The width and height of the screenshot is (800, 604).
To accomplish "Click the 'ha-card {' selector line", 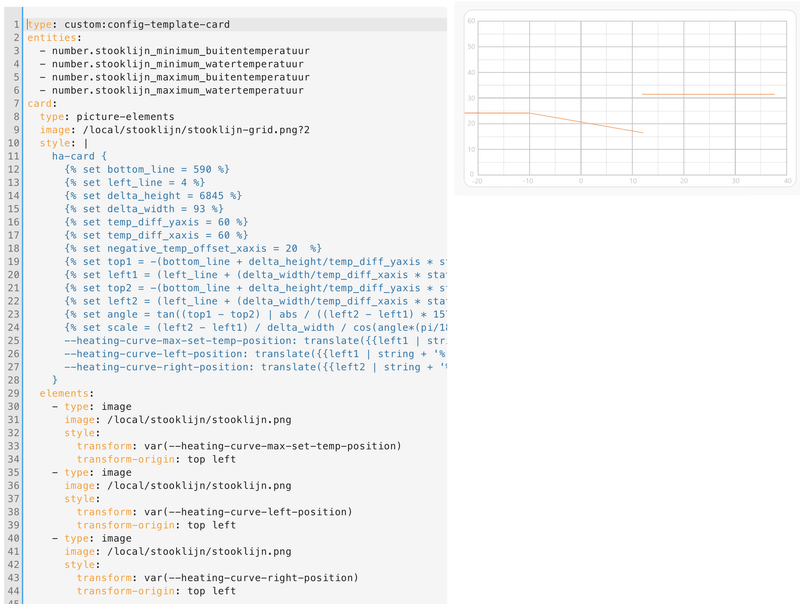I will [79, 157].
